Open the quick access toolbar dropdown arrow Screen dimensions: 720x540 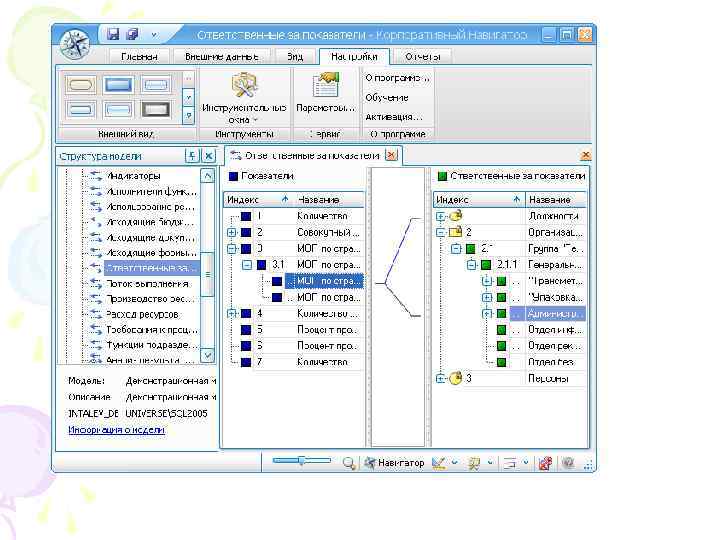pyautogui.click(x=154, y=34)
